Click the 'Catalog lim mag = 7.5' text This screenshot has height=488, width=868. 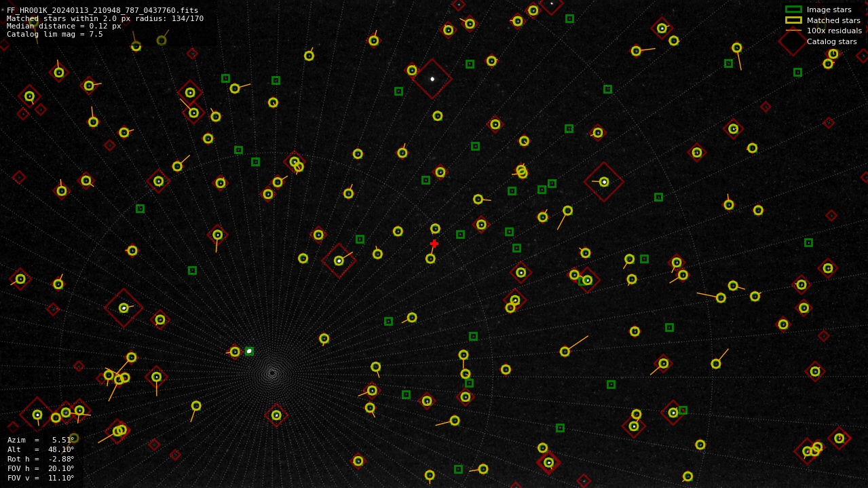(x=55, y=34)
